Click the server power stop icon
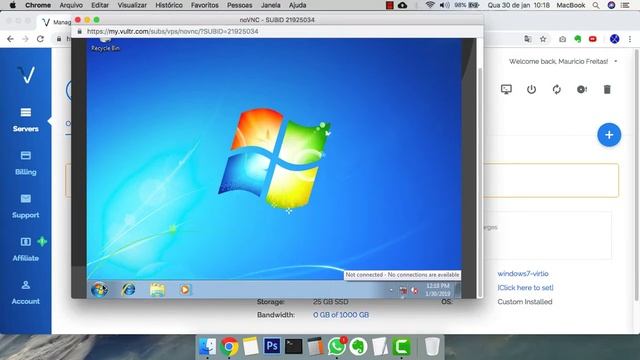 point(531,89)
